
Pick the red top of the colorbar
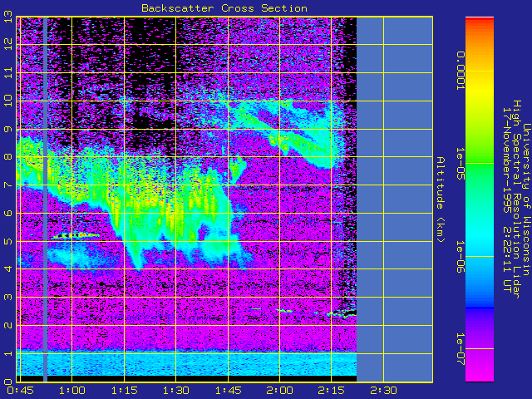pos(480,21)
